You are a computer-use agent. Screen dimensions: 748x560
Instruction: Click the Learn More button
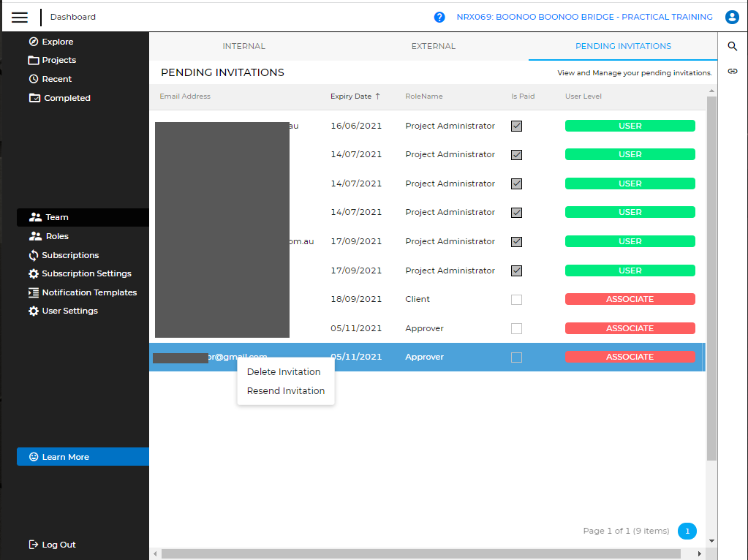coord(82,457)
